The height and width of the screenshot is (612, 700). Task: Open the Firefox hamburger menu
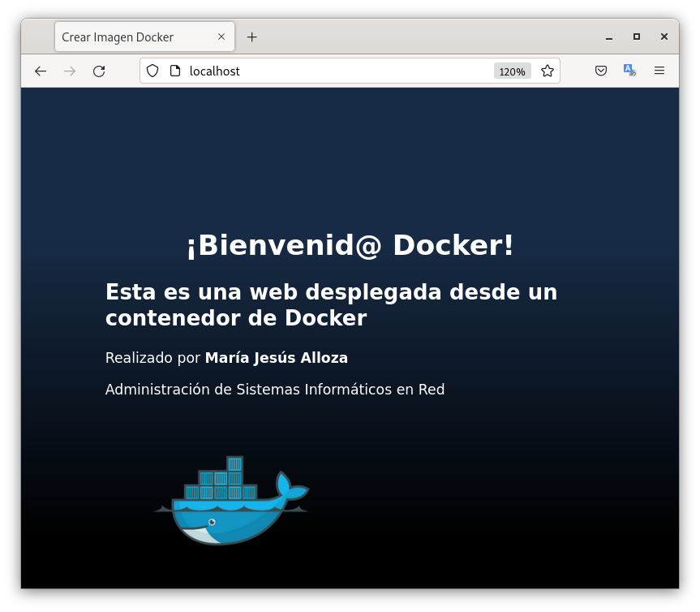(x=659, y=71)
